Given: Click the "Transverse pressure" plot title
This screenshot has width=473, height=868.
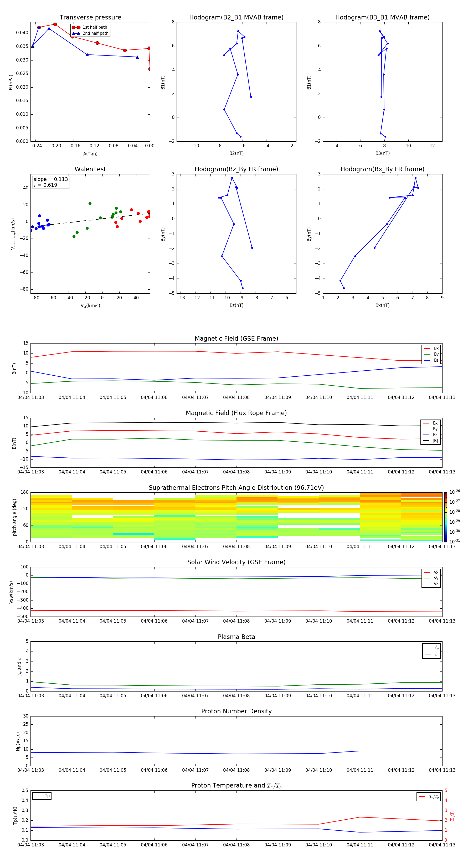Looking at the screenshot, I should coord(90,18).
